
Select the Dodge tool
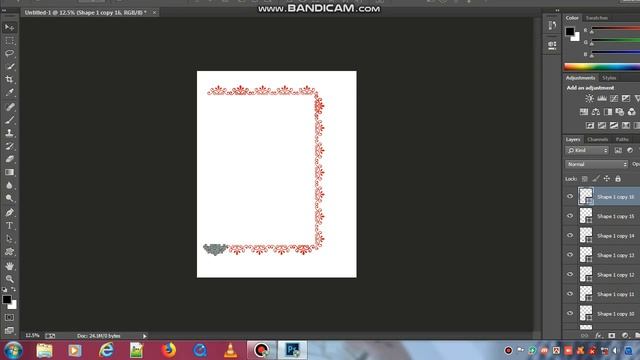coord(9,198)
